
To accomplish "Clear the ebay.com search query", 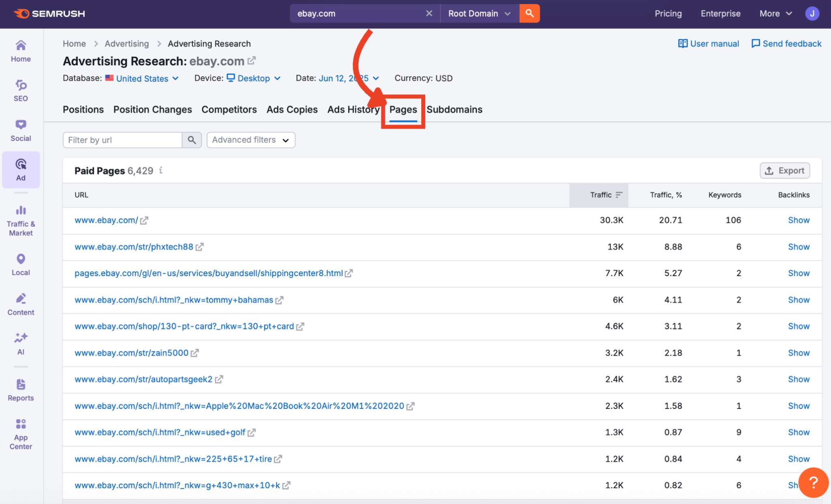I will 429,13.
